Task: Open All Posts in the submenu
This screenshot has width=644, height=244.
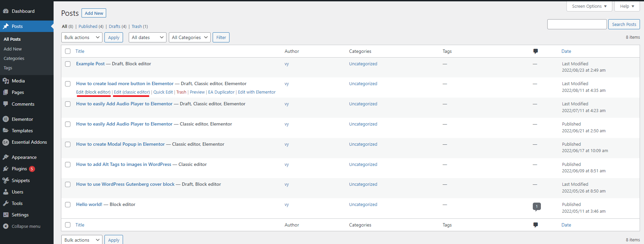Action: tap(12, 39)
